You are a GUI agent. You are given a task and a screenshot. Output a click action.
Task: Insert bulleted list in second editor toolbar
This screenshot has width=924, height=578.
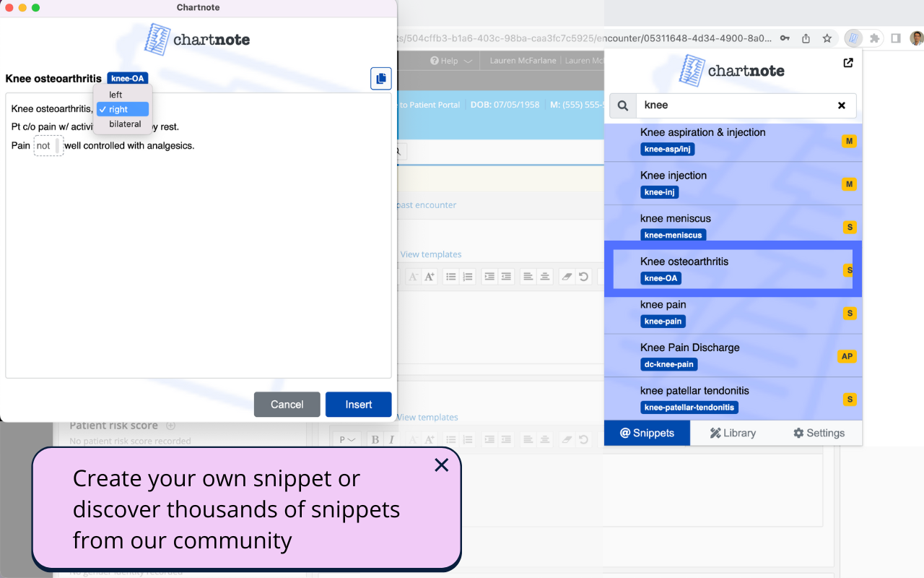tap(450, 439)
